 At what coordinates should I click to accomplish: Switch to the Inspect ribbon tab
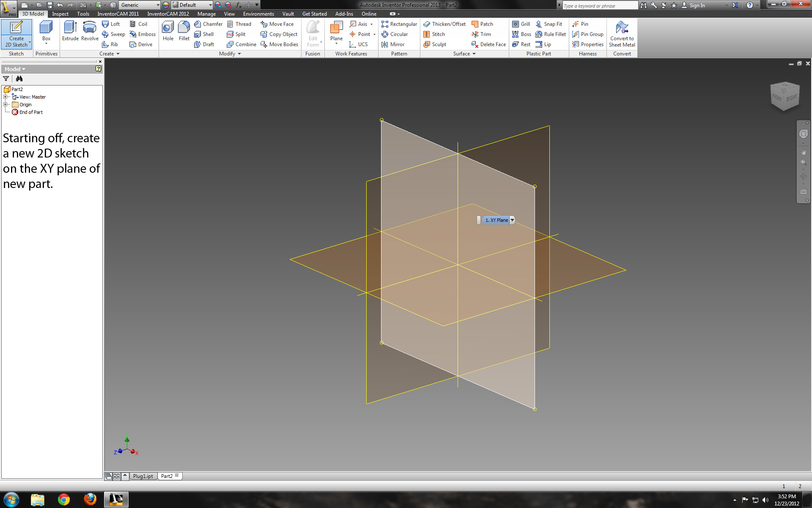(x=60, y=14)
